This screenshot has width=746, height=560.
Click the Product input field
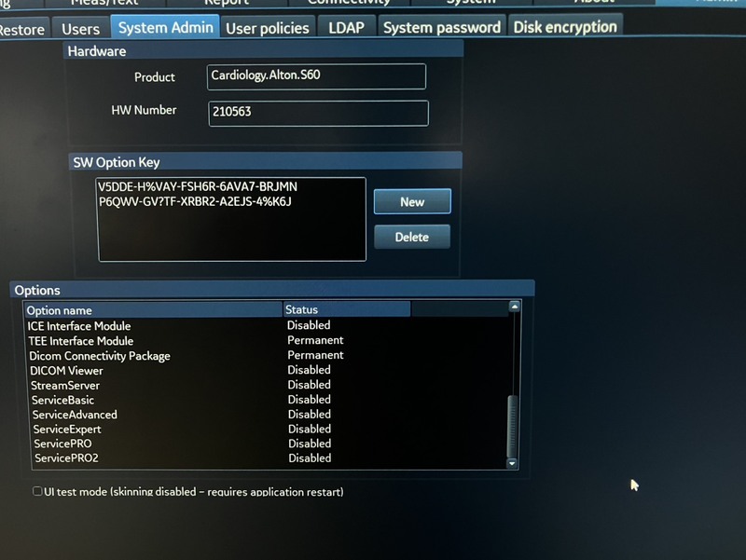tap(316, 76)
